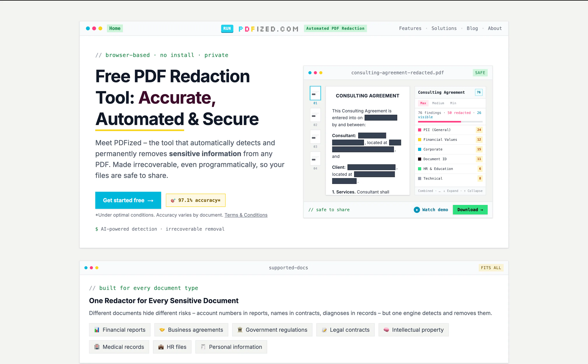Select the Max redaction level

(423, 103)
